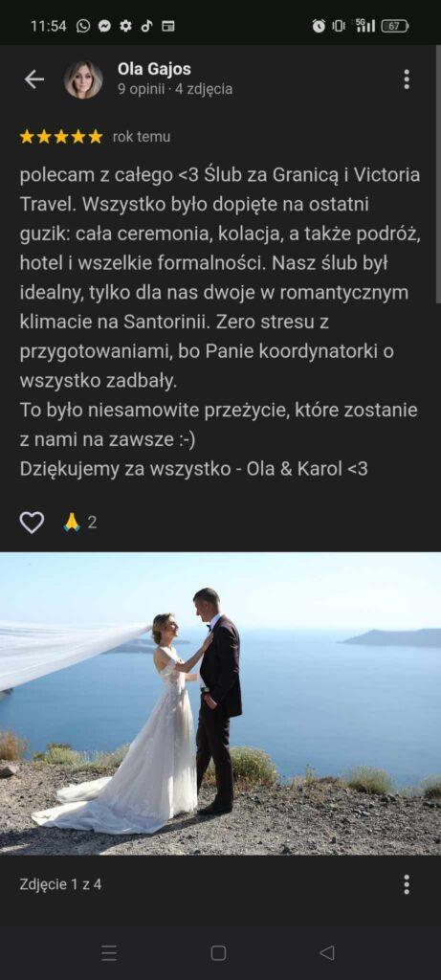The width and height of the screenshot is (441, 980).
Task: Tap Android recent apps menu button
Action: point(109,953)
